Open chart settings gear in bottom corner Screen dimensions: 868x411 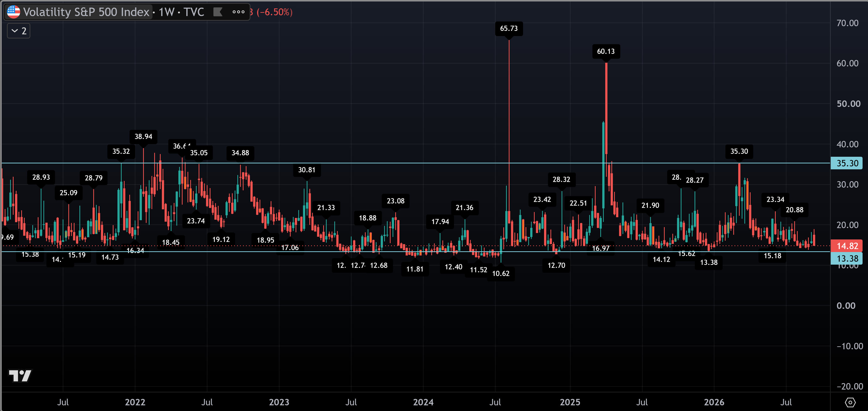[850, 402]
